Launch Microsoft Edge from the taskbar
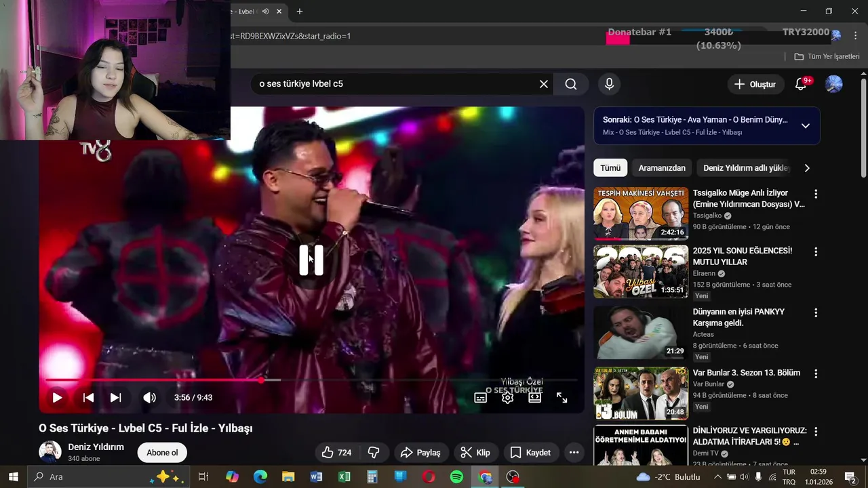 [260, 476]
